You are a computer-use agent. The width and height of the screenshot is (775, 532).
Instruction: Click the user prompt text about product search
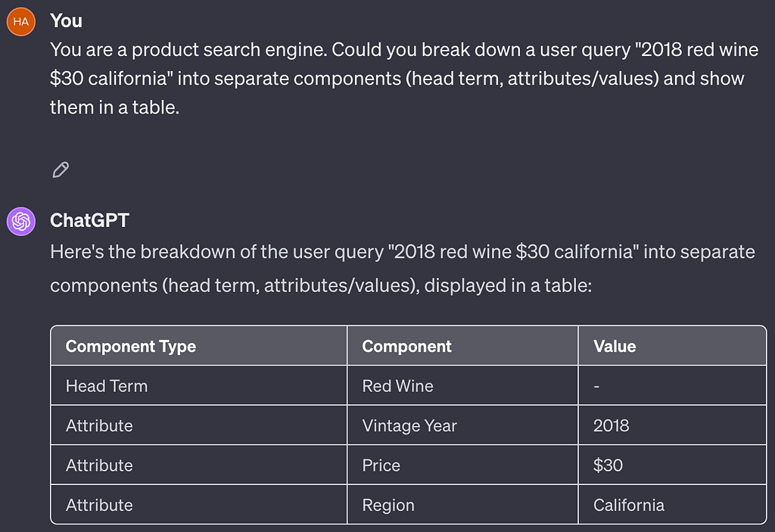point(404,78)
